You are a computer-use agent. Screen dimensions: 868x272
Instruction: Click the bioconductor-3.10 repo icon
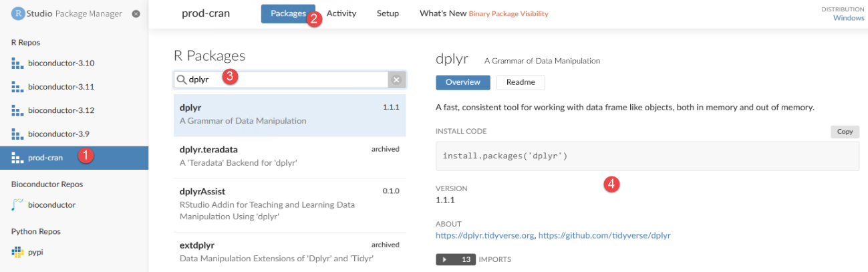(x=17, y=63)
